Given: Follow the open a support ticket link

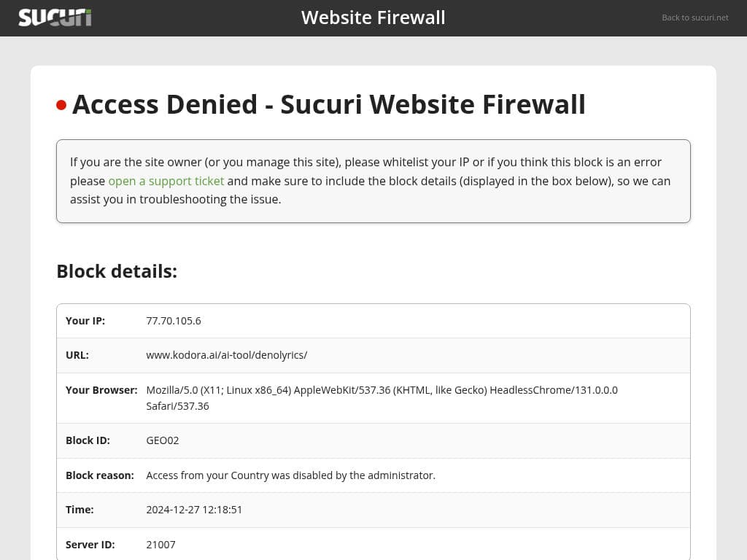Looking at the screenshot, I should (x=166, y=181).
